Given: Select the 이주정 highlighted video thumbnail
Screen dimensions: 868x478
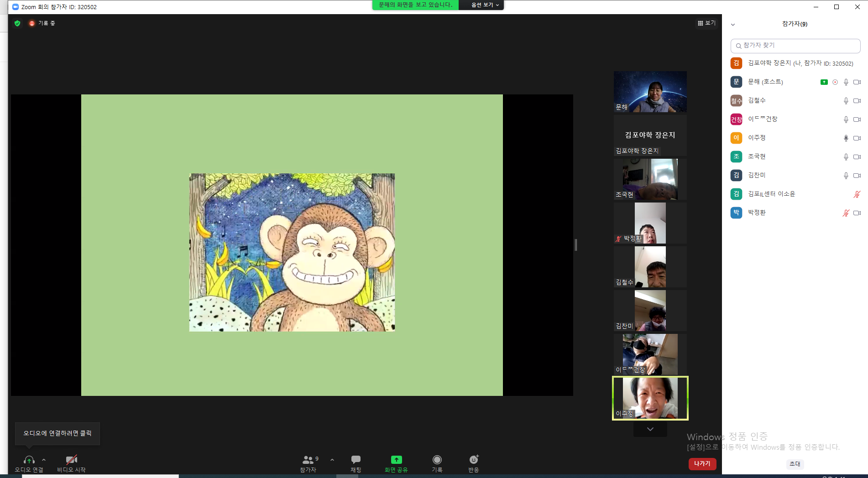Looking at the screenshot, I should pyautogui.click(x=650, y=398).
